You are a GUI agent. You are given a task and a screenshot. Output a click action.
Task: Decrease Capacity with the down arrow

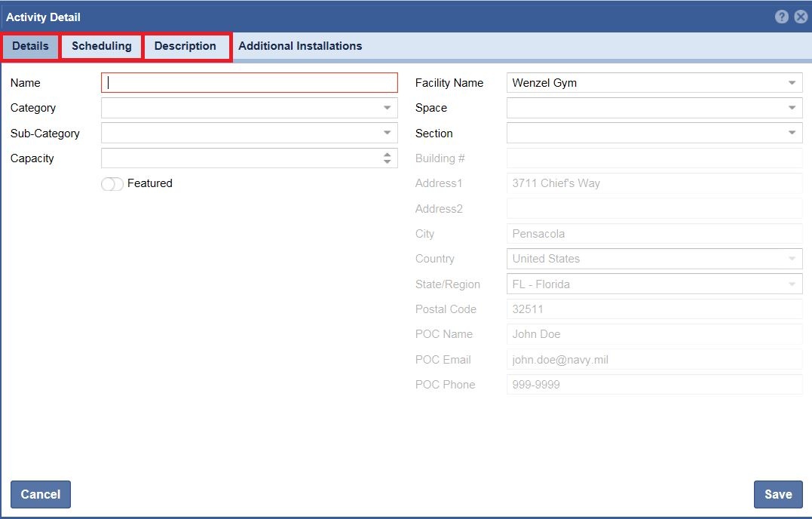click(387, 162)
